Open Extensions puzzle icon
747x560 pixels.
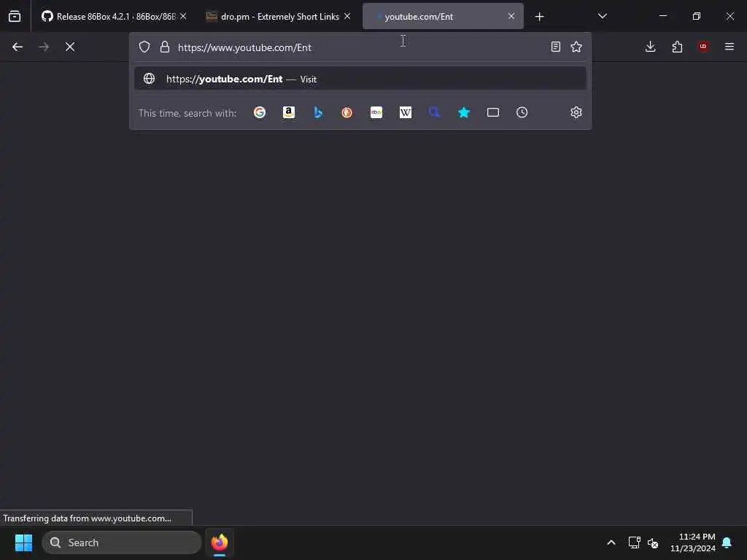coord(677,47)
